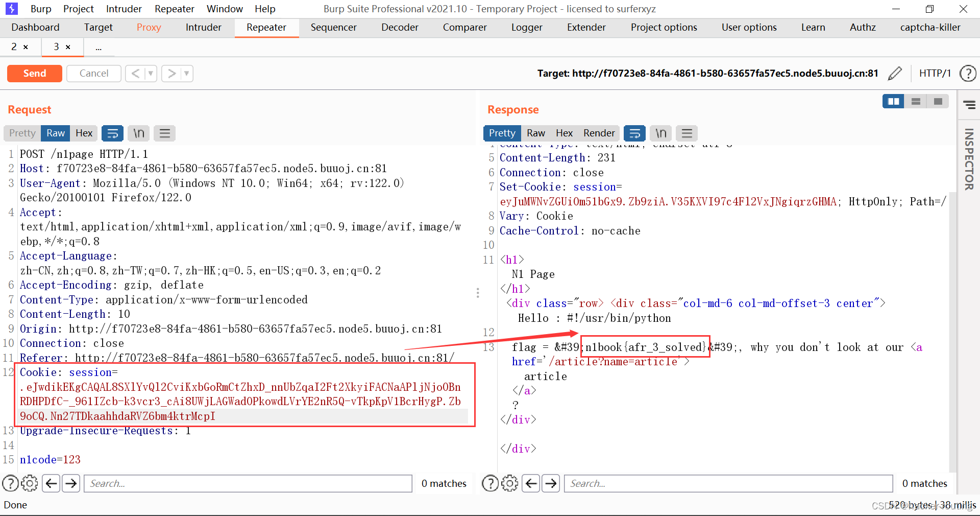Select combined tabbed layout icon

[x=938, y=102]
